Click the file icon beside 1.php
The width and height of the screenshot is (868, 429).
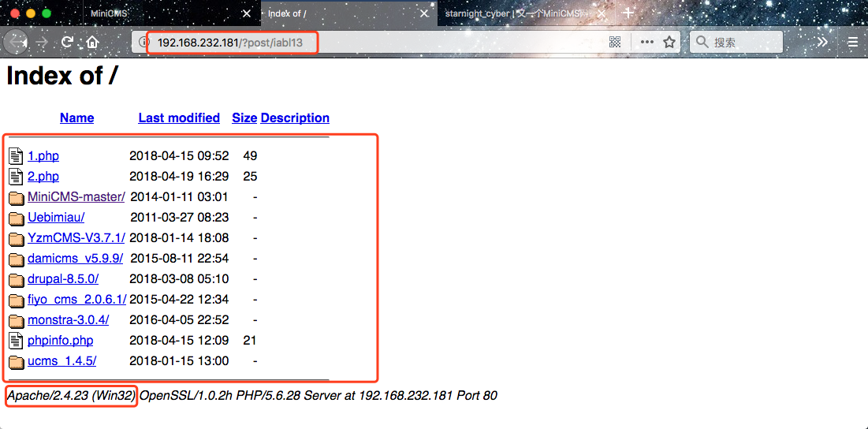tap(16, 156)
